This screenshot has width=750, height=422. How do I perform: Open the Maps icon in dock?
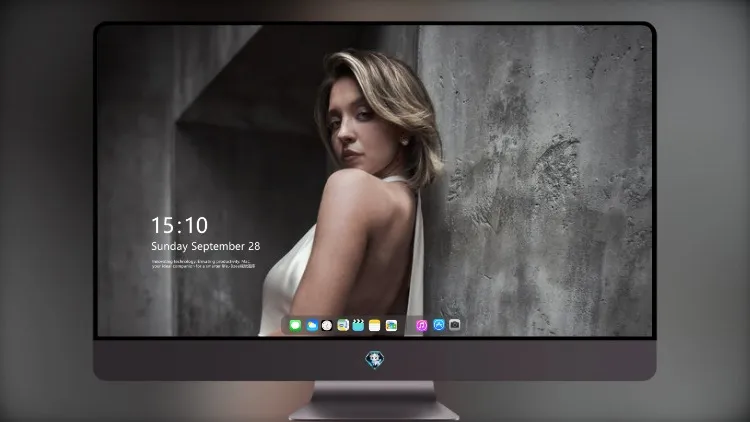[343, 325]
